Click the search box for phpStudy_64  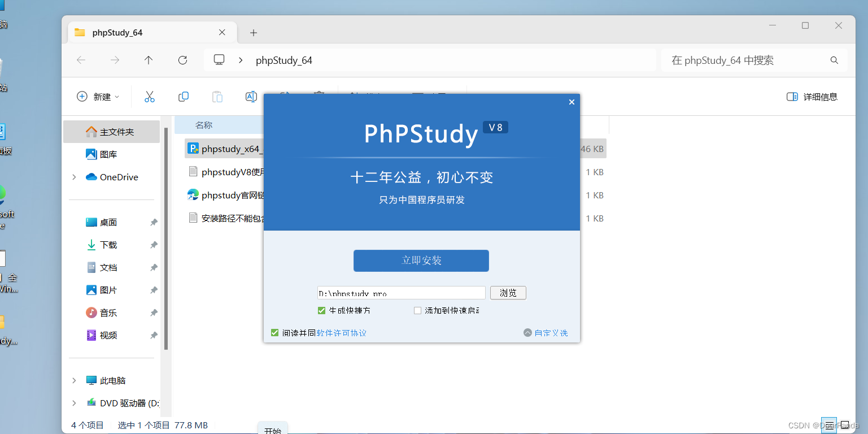coord(754,60)
